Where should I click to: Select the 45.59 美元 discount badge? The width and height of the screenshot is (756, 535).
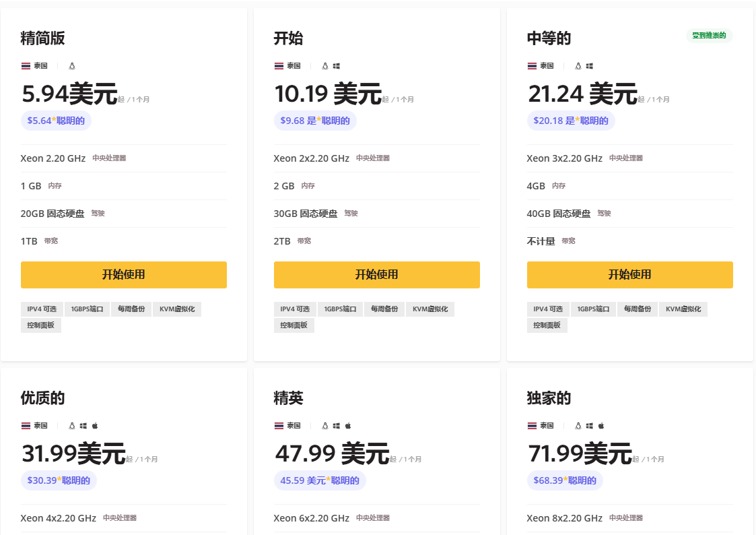tap(319, 480)
